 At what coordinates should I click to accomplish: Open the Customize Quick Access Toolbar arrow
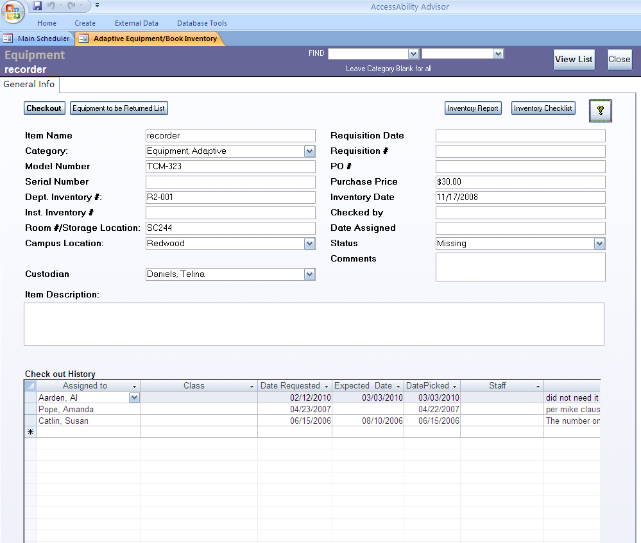(97, 6)
